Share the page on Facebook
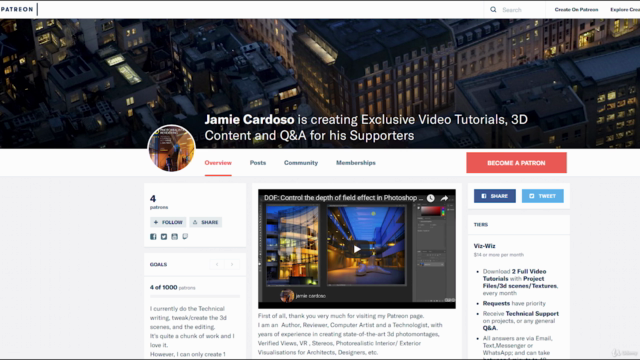This screenshot has width=640, height=360. coord(495,196)
